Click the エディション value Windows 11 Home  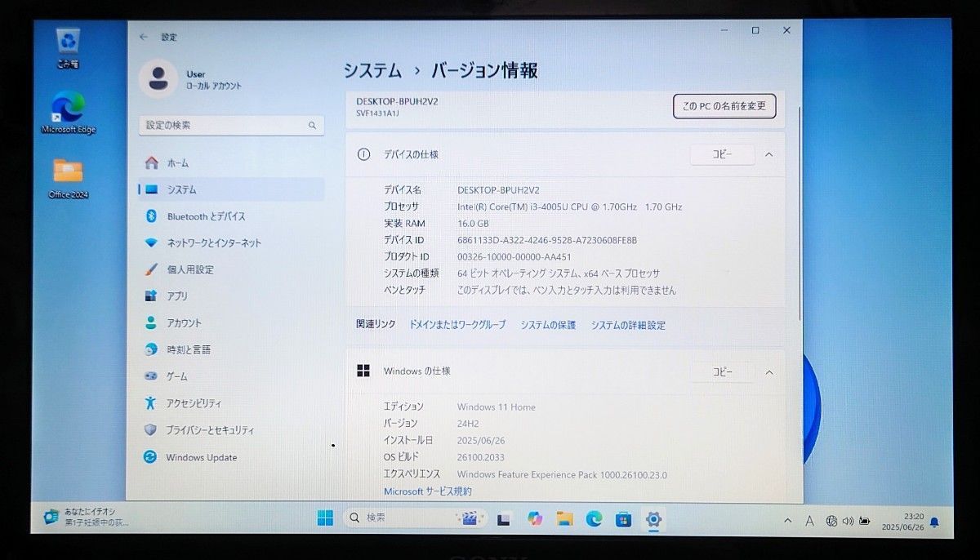pyautogui.click(x=497, y=407)
